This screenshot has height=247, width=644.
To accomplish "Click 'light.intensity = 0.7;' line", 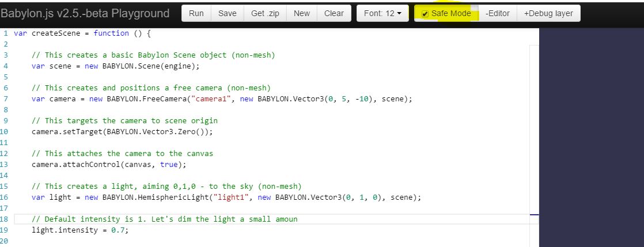I will [x=80, y=230].
